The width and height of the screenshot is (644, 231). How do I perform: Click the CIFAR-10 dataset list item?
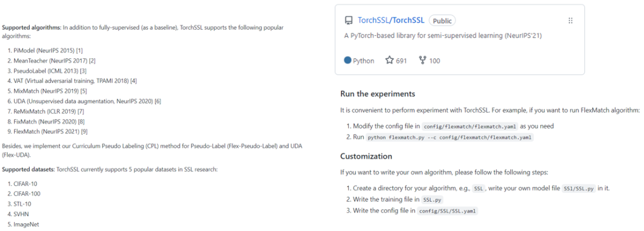tap(23, 184)
